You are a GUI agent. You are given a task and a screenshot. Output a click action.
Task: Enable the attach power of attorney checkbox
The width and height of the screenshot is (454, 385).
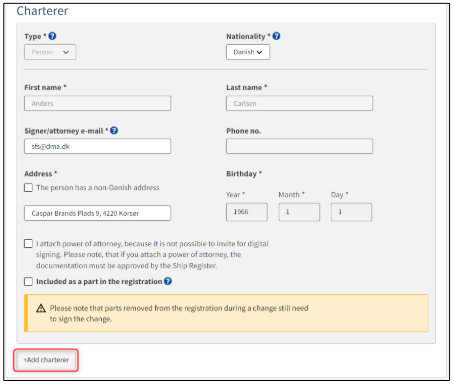click(x=28, y=244)
